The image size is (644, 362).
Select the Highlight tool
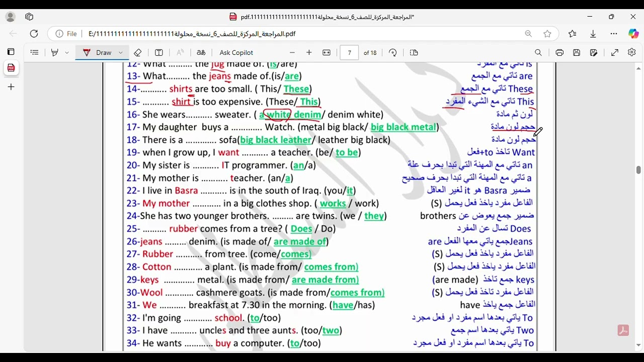click(55, 52)
